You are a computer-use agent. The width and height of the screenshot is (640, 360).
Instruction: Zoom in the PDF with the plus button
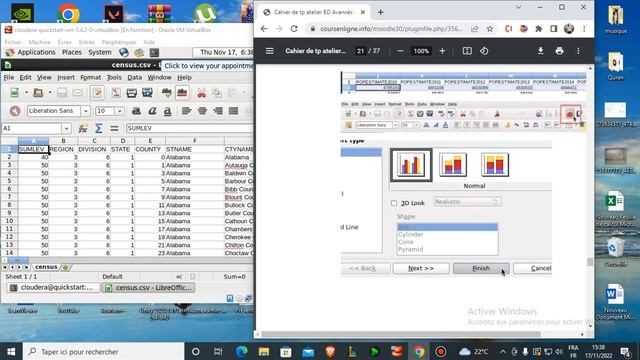(442, 51)
